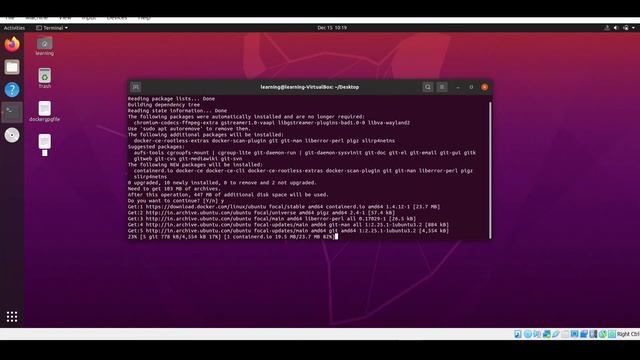
Task: Click the VirtualBox network status icon
Action: (x=547, y=334)
